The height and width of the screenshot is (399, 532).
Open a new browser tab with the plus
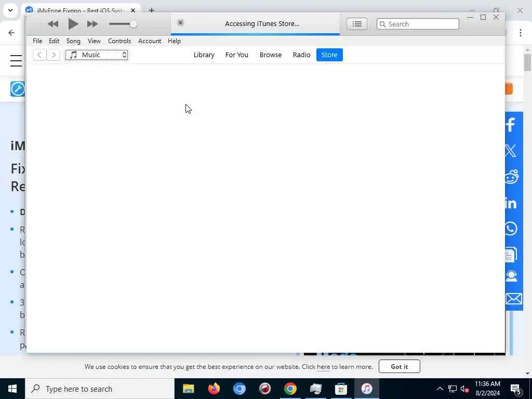(x=152, y=10)
